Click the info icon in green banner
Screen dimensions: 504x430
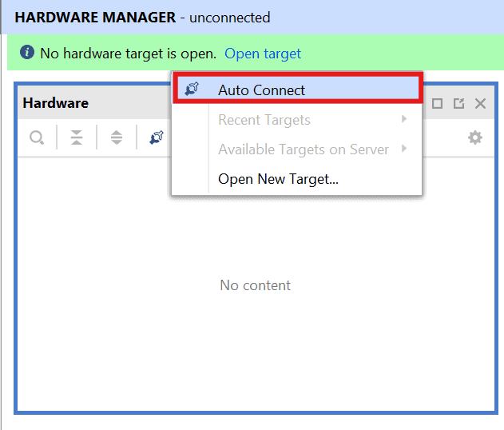27,54
